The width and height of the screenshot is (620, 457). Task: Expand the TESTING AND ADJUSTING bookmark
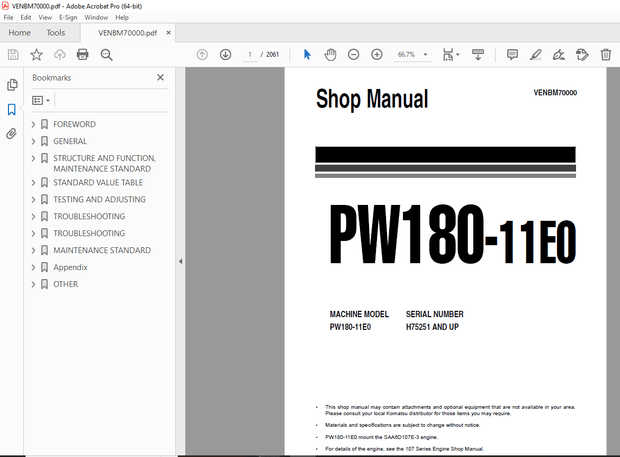(x=34, y=200)
